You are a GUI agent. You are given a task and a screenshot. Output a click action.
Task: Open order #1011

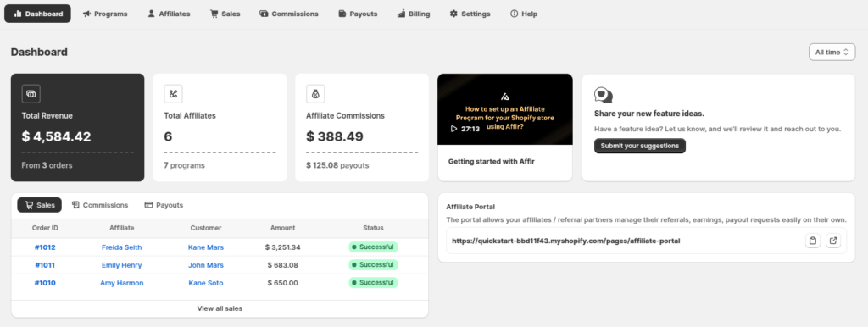click(45, 265)
